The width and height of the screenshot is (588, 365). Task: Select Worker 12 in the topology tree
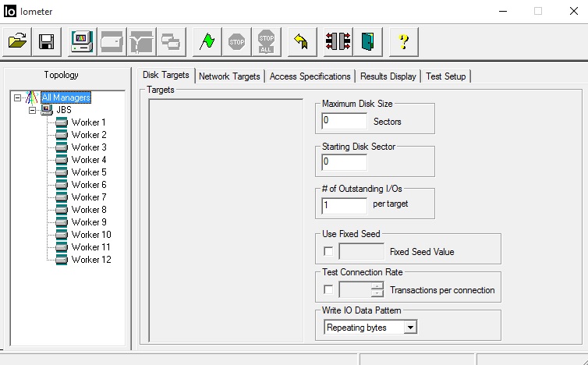pyautogui.click(x=91, y=260)
